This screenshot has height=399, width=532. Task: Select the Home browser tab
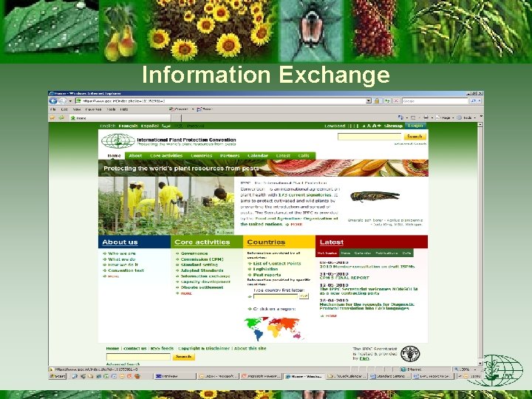120,118
